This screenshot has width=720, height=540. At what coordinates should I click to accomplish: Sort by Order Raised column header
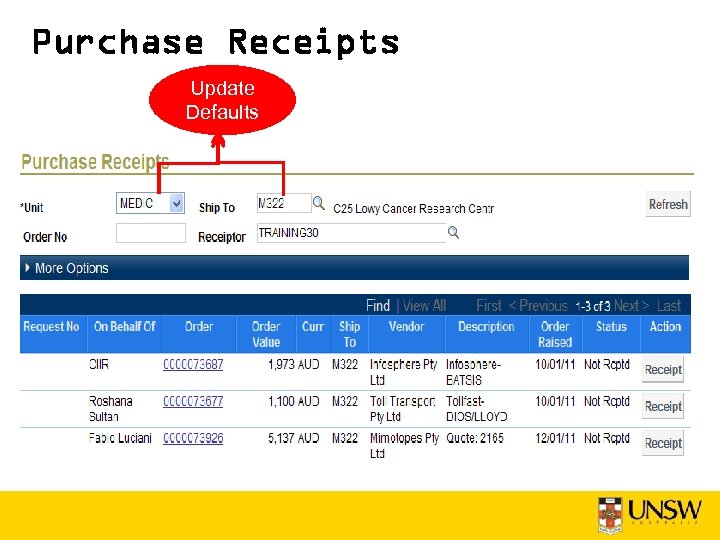(555, 334)
